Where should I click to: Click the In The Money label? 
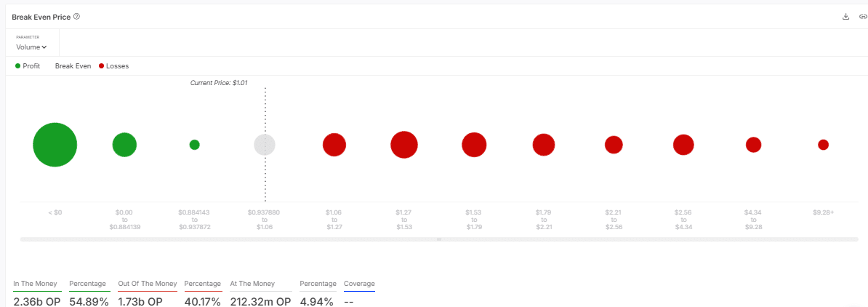(36, 284)
